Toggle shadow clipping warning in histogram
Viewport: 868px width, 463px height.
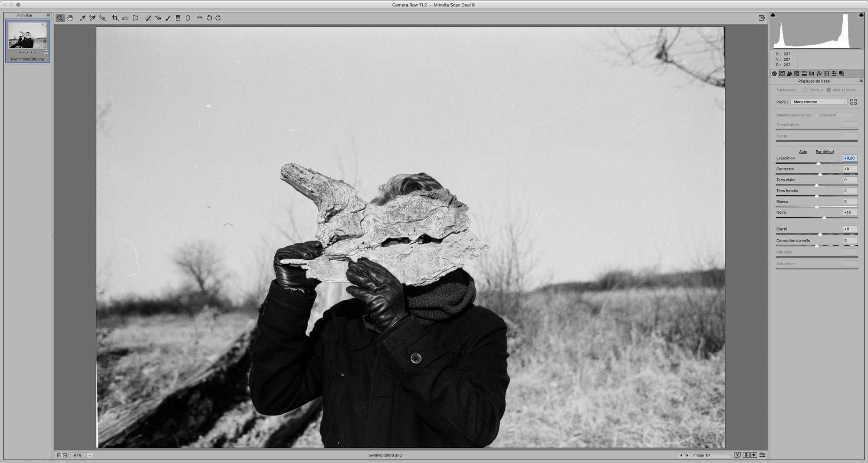[x=773, y=15]
